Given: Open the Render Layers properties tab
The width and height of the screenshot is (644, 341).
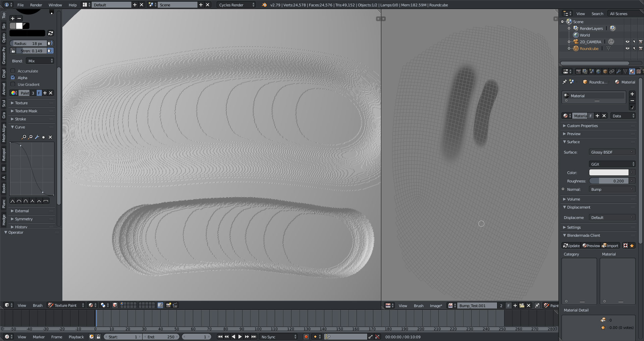Looking at the screenshot, I should pyautogui.click(x=585, y=71).
